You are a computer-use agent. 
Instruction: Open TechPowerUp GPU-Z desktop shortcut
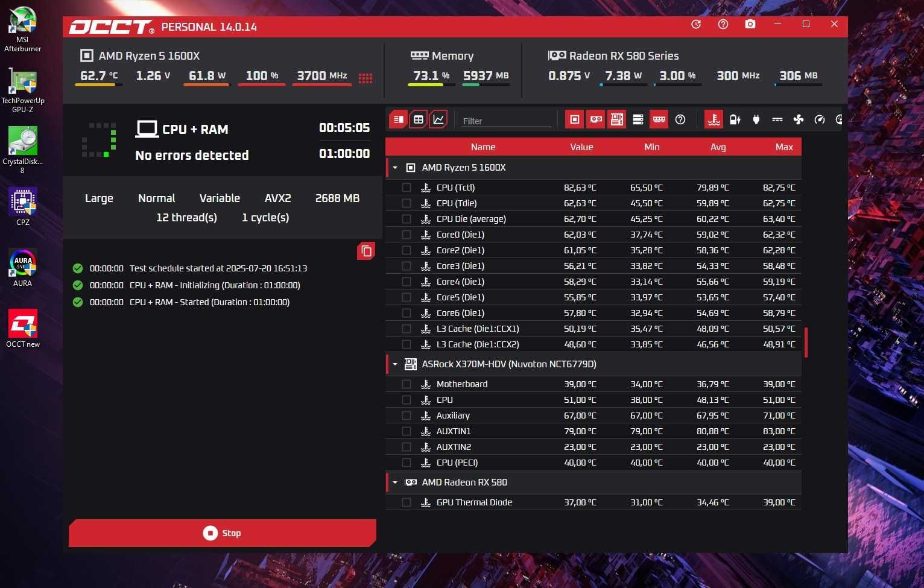click(22, 89)
